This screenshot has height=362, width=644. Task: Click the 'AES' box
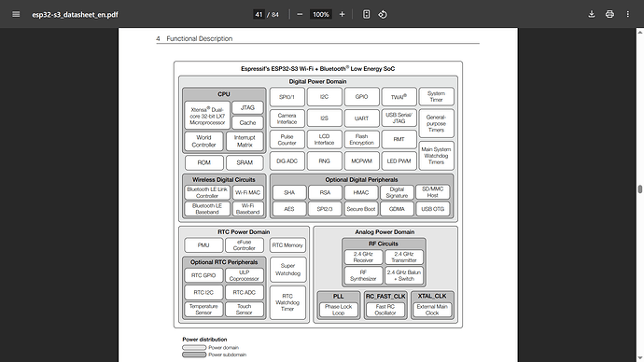289,209
